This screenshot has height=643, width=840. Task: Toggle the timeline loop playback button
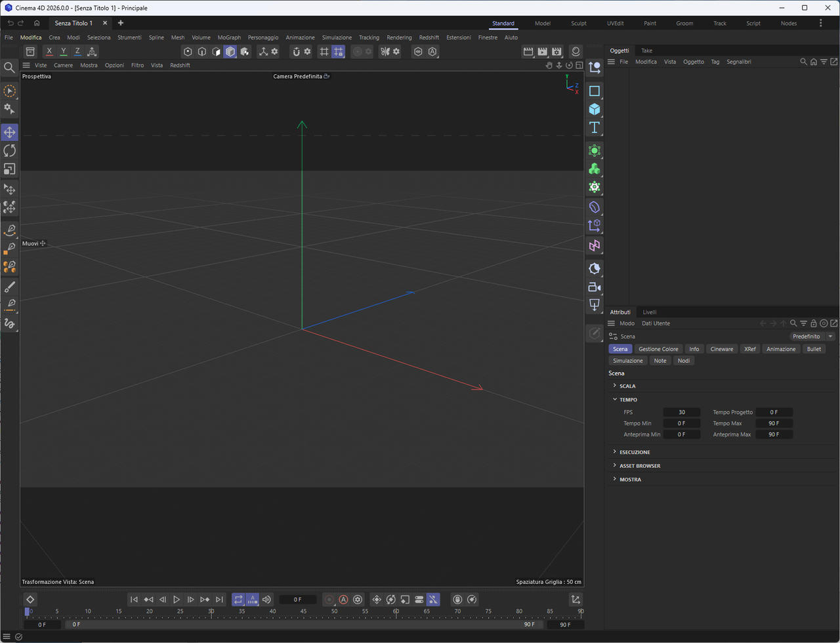point(238,600)
